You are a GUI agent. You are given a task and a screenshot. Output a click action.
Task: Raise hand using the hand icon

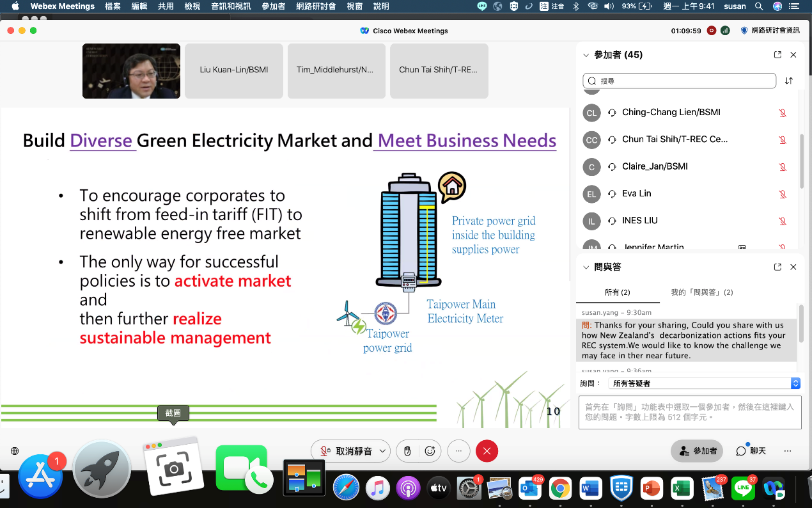click(407, 451)
